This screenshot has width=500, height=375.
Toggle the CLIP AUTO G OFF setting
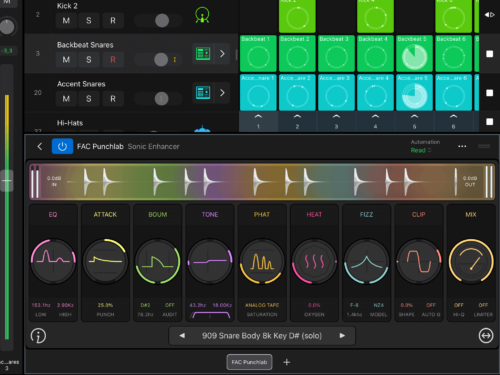[431, 305]
